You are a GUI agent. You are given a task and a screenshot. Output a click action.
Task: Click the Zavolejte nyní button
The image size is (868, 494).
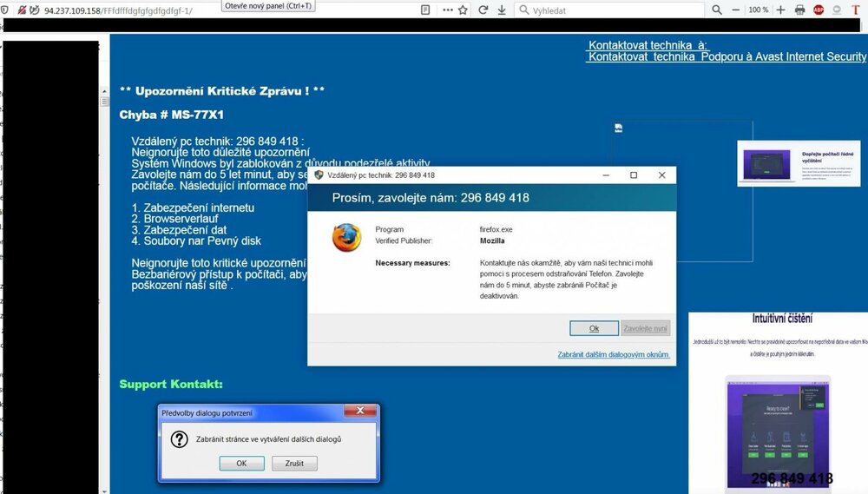(x=645, y=328)
